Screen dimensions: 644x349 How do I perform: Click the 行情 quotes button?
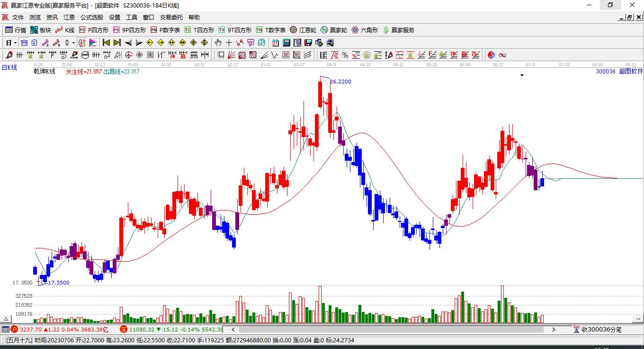tap(16, 30)
